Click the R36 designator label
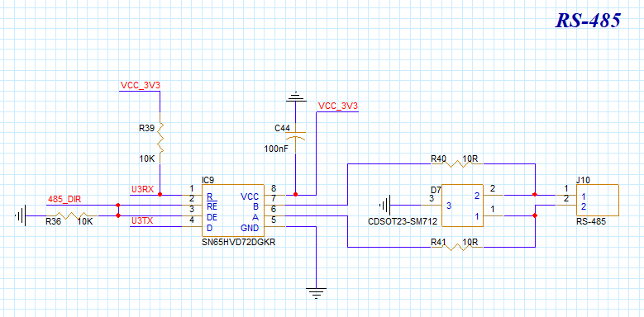The height and width of the screenshot is (317, 644). tap(54, 222)
